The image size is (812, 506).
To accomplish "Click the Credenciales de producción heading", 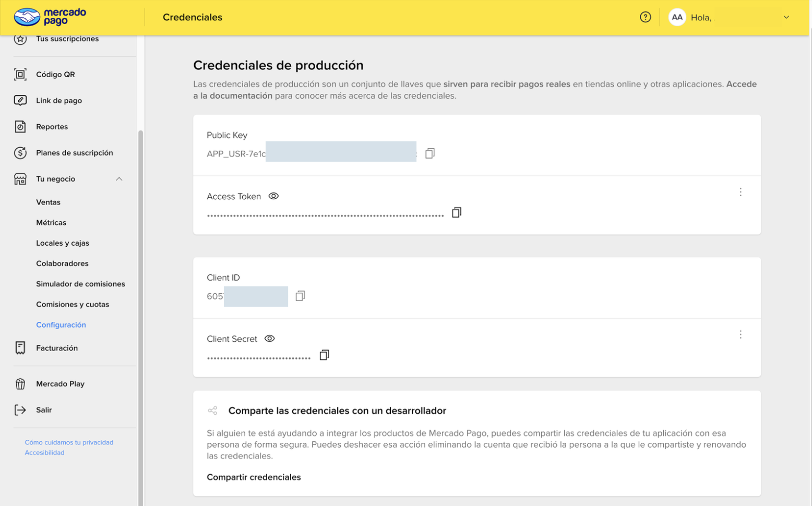I will 278,65.
